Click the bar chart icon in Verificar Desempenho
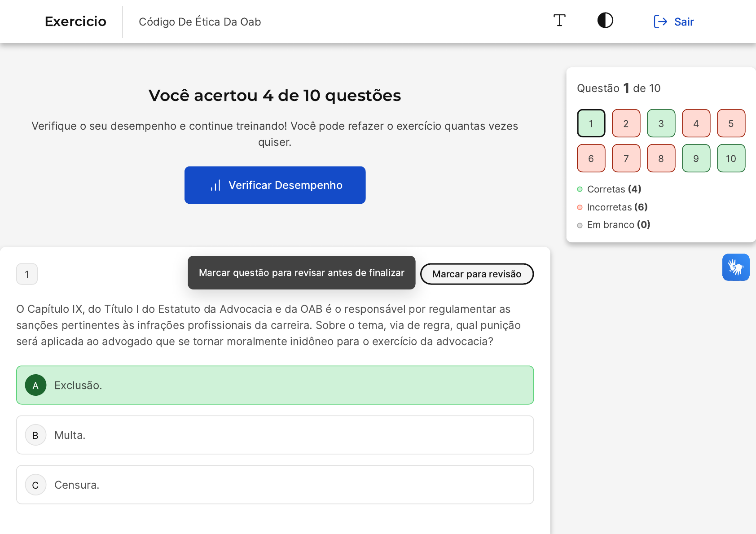Image resolution: width=756 pixels, height=534 pixels. click(x=216, y=185)
